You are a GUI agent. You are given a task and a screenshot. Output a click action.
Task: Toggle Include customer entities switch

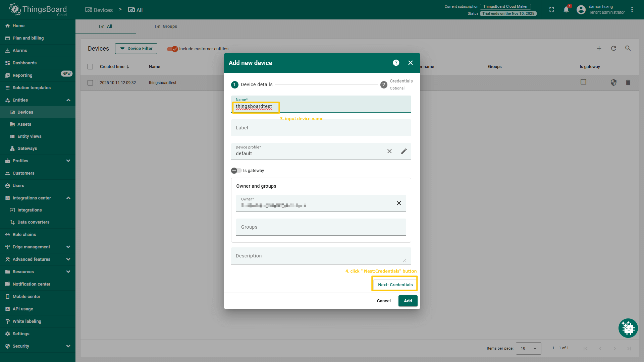(172, 49)
